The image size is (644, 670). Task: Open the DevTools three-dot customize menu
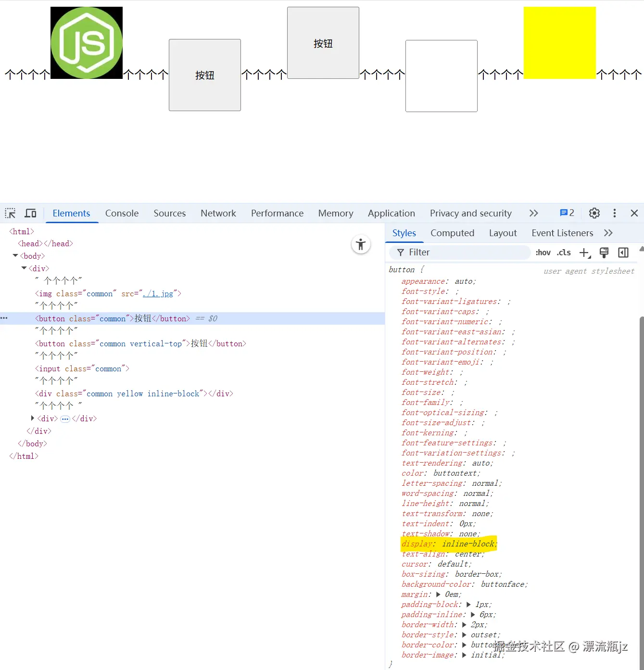615,213
